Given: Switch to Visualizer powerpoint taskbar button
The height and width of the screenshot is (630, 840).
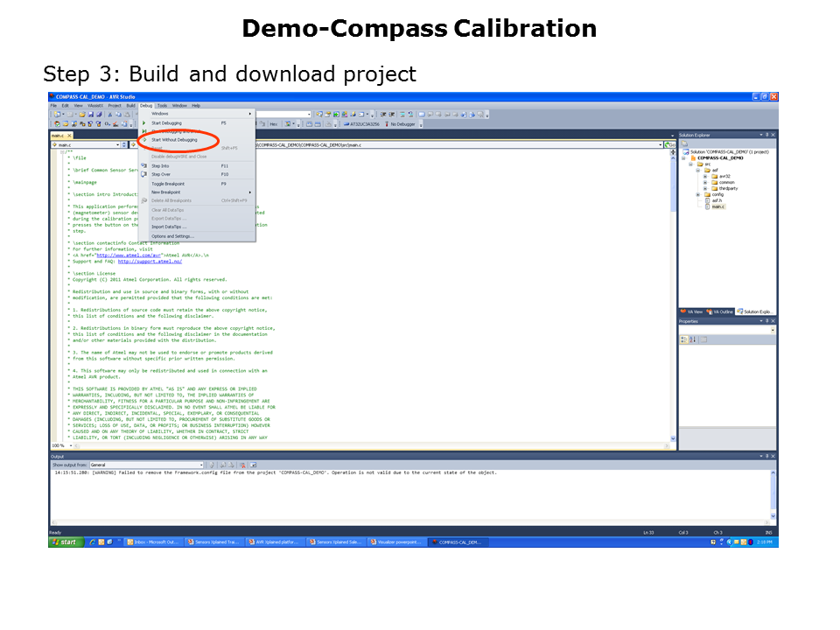Looking at the screenshot, I should coord(397,542).
